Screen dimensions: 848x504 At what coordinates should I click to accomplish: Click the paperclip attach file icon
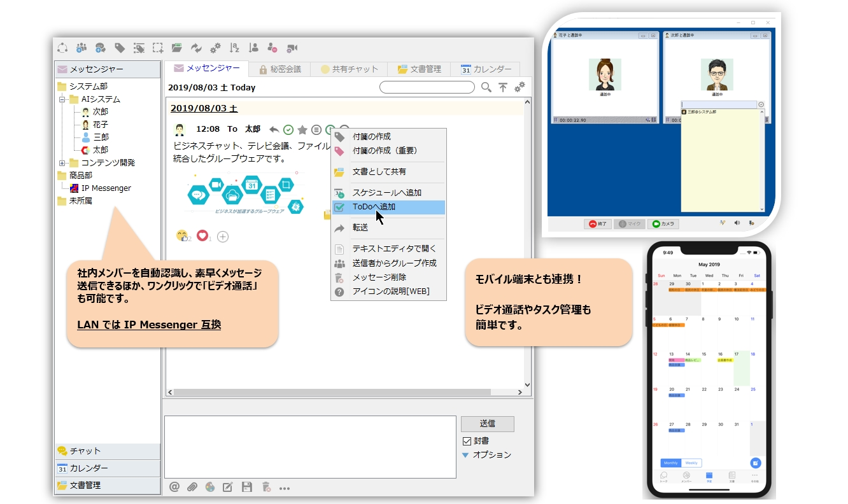click(x=192, y=487)
